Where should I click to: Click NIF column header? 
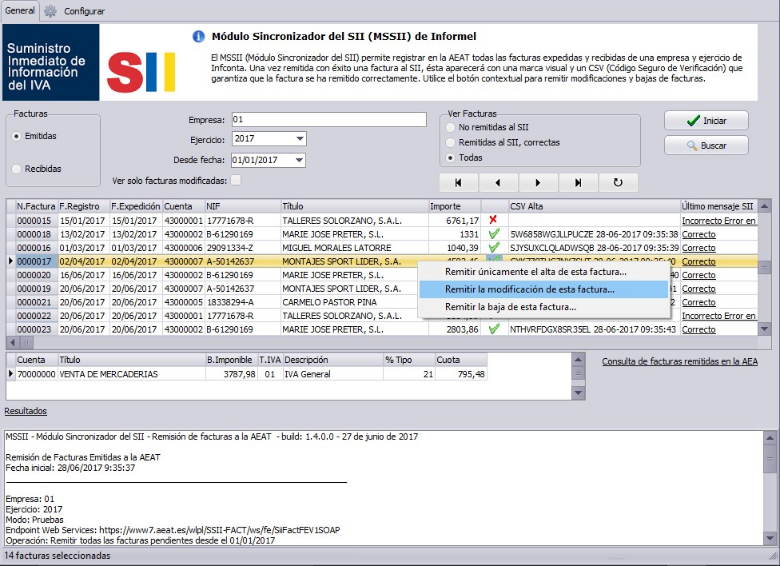(243, 206)
